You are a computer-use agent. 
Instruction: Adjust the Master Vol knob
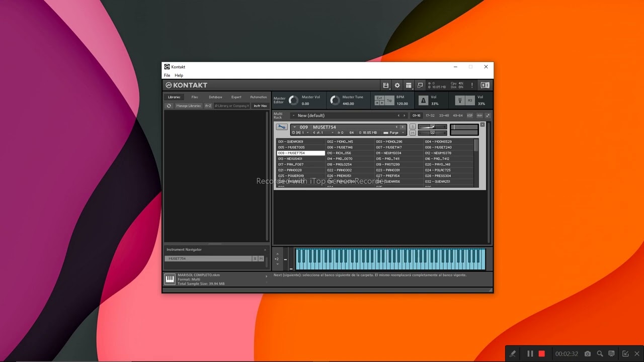click(x=293, y=101)
